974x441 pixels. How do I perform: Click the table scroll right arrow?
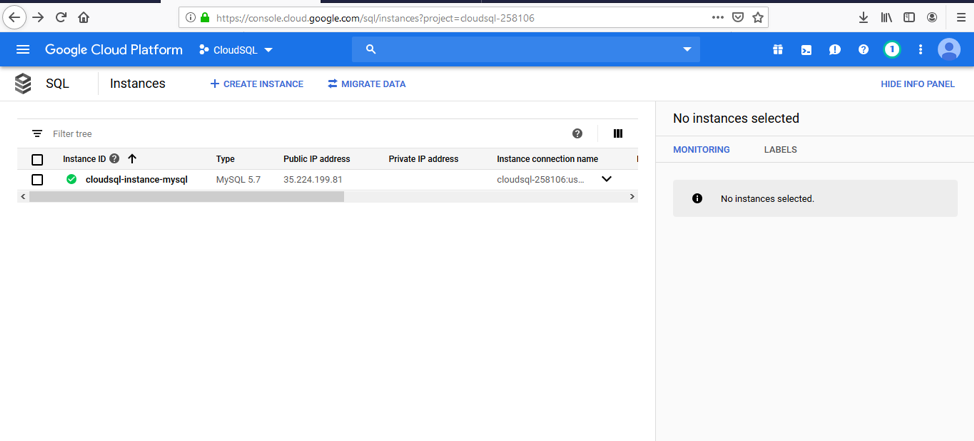pos(632,196)
